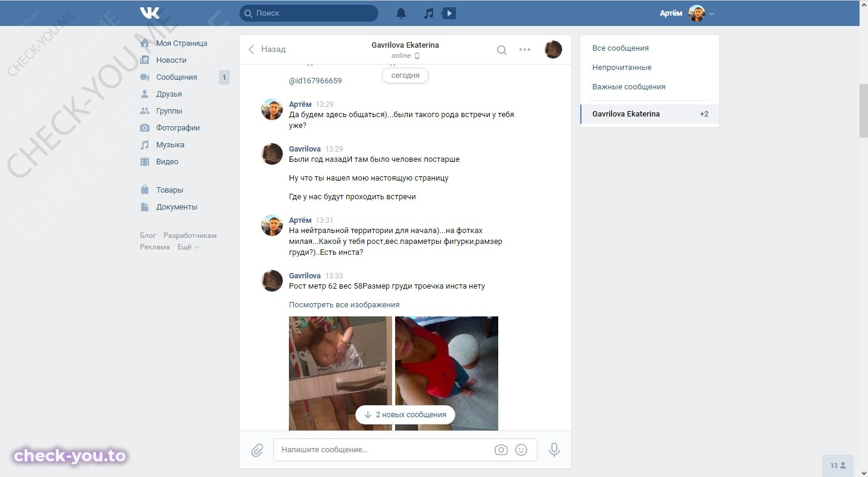The image size is (868, 477).
Task: Click Артём's avatar at the 13:31 message
Action: [x=272, y=225]
